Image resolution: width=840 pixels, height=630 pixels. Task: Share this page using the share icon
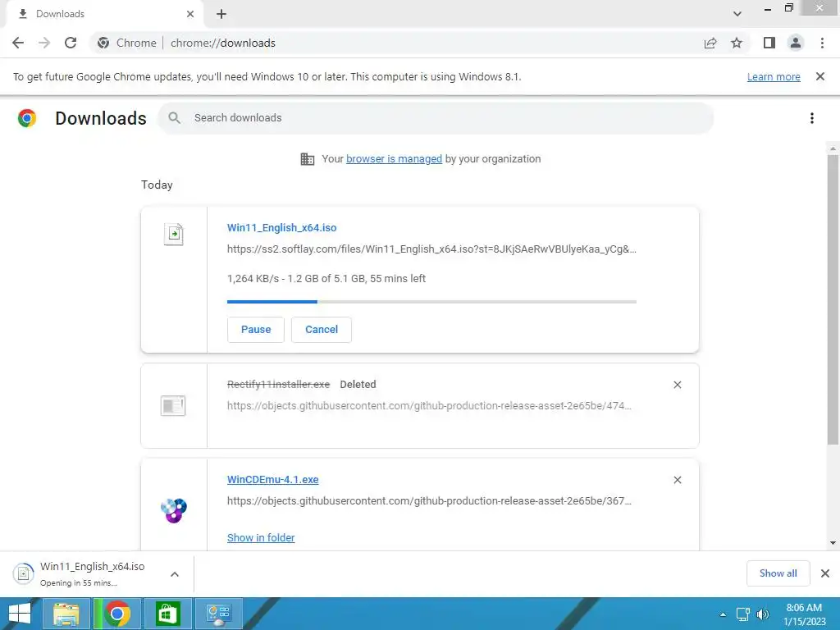tap(710, 43)
